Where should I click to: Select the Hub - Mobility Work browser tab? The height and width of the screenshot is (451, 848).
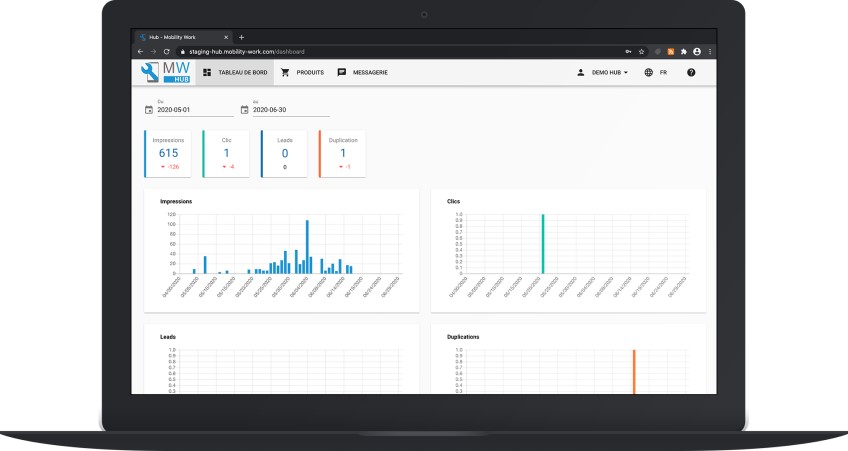(x=184, y=37)
